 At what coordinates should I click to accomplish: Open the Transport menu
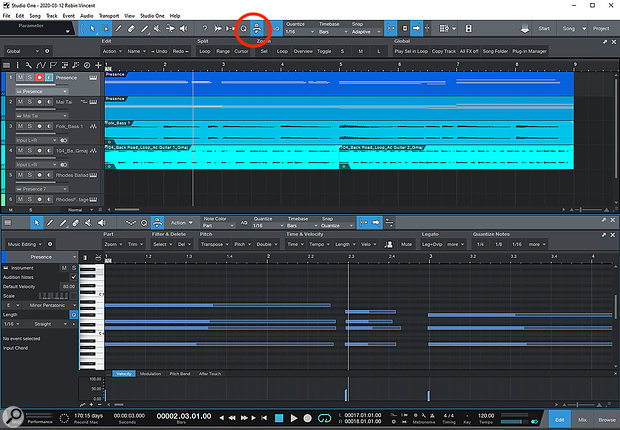[x=109, y=16]
